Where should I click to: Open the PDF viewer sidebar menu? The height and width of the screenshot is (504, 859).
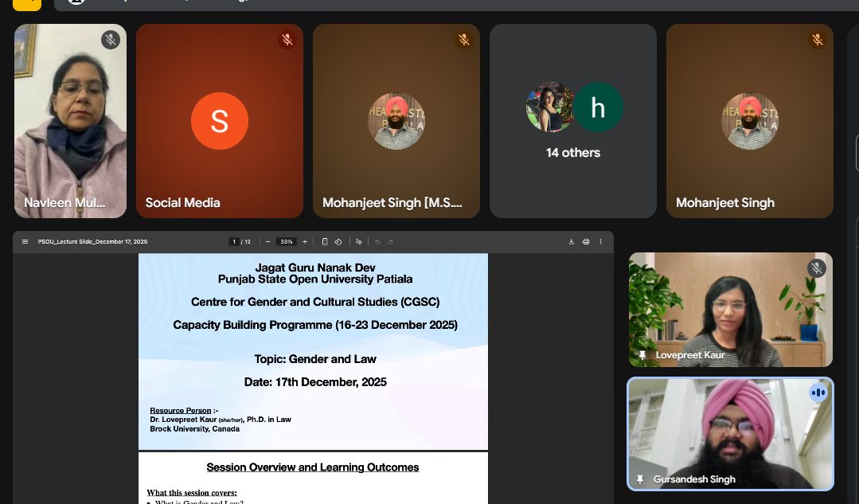25,241
